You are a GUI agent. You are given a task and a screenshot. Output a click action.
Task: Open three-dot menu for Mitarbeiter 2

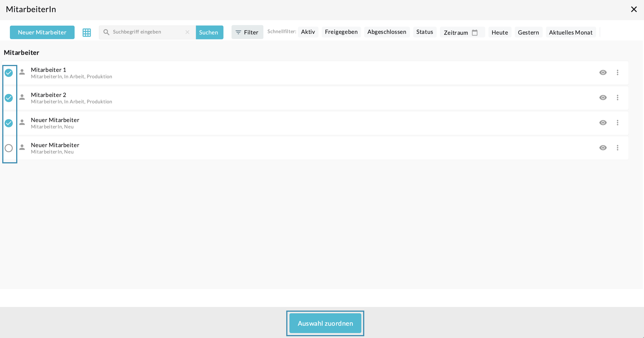(x=617, y=98)
